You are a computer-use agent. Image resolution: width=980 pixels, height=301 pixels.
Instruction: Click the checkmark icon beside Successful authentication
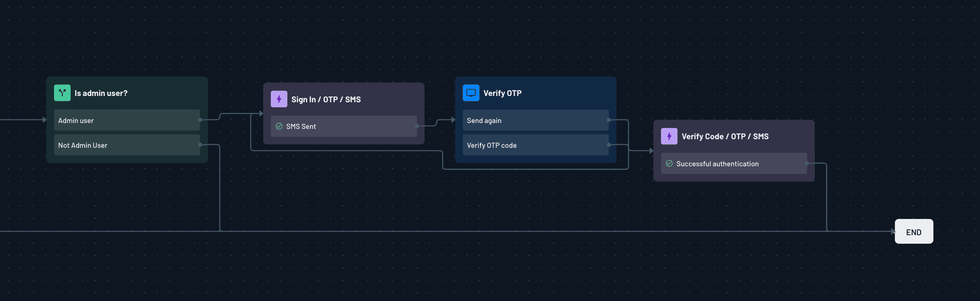[669, 163]
